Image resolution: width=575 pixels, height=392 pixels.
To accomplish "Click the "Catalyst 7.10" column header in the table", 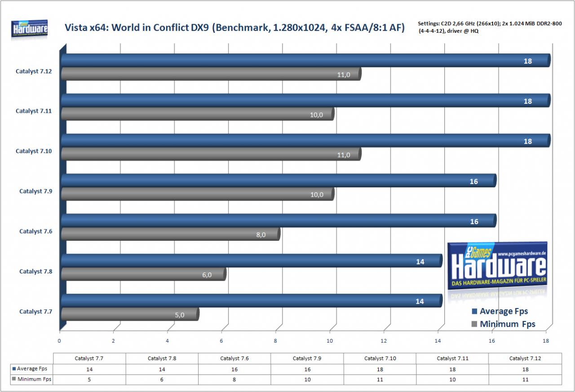I will click(380, 358).
